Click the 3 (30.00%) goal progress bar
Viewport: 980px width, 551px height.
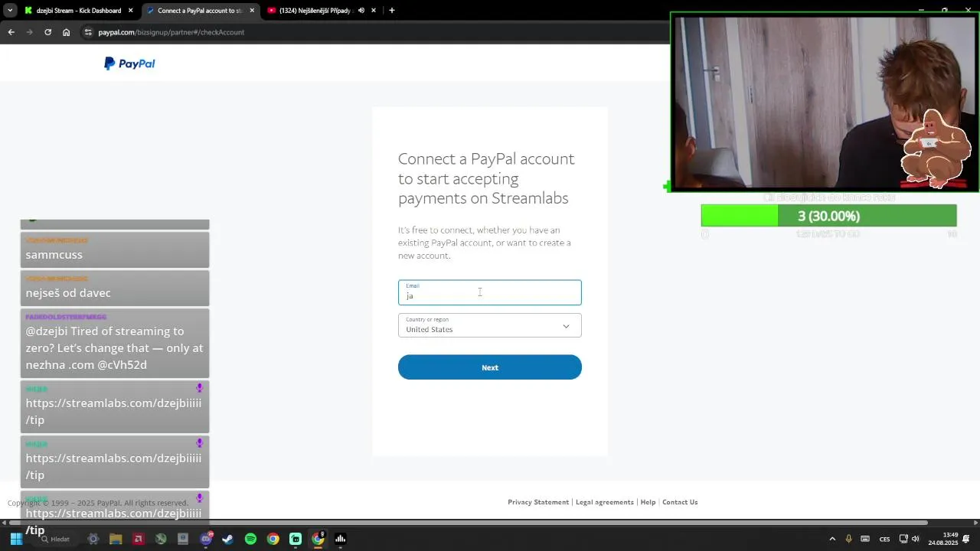tap(828, 216)
